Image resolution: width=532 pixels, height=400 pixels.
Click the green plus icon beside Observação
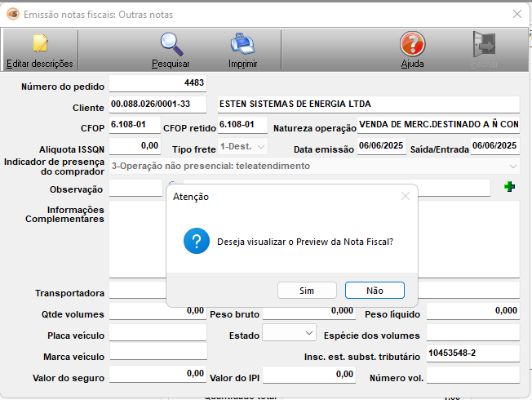(x=510, y=188)
